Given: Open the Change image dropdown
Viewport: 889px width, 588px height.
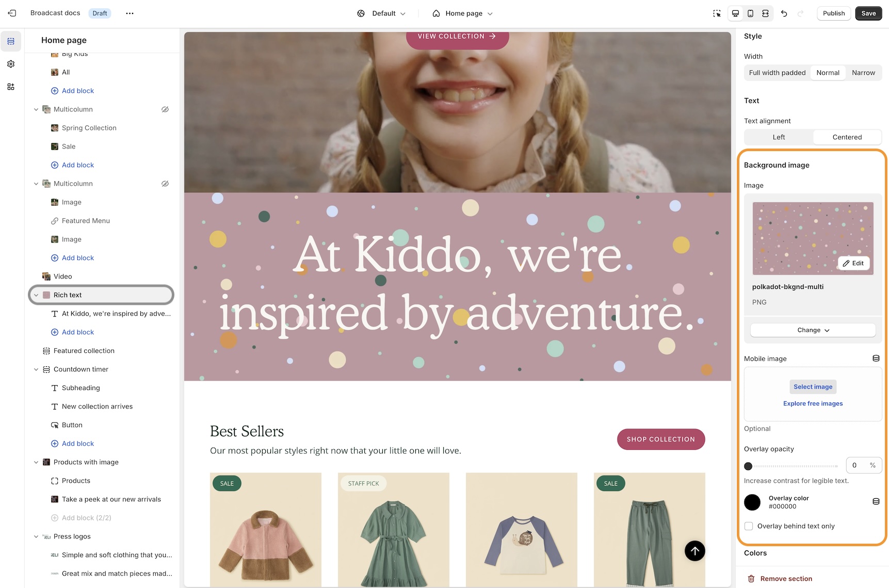Looking at the screenshot, I should click(x=813, y=330).
